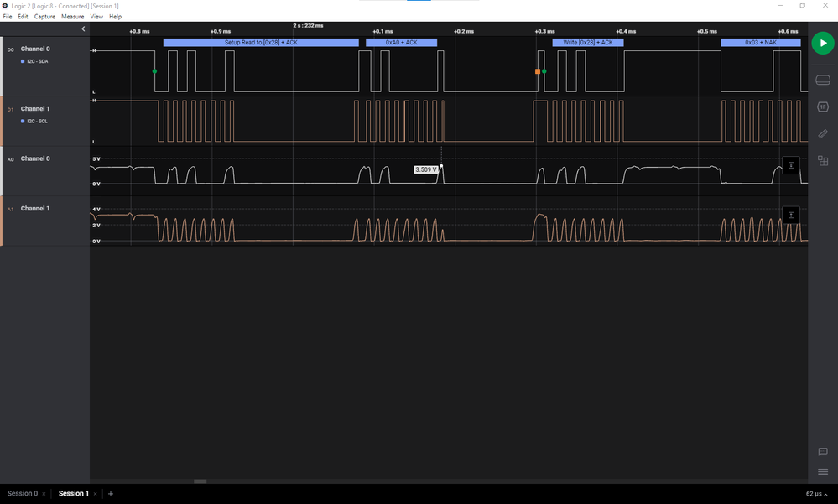Open the File menu
Screen dimensions: 838x504
(8, 17)
